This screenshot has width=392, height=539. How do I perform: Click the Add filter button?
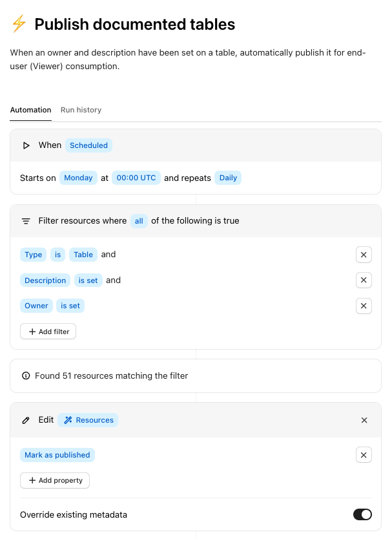48,332
